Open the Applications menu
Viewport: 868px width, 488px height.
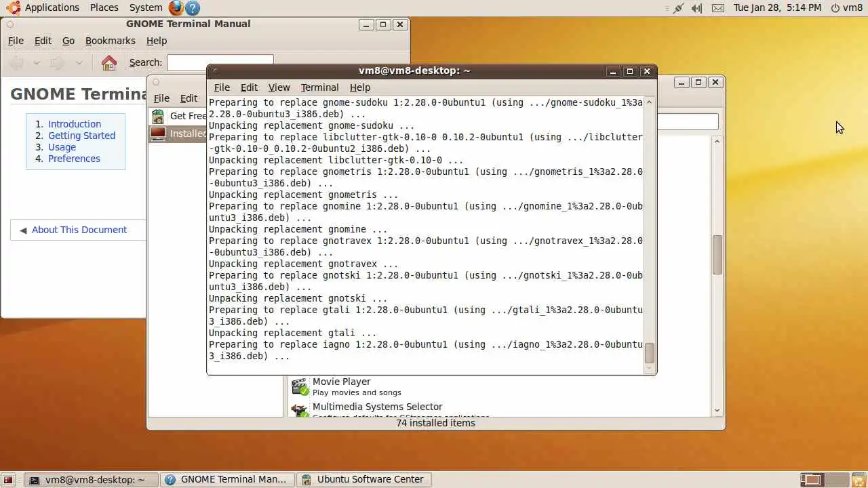(52, 7)
